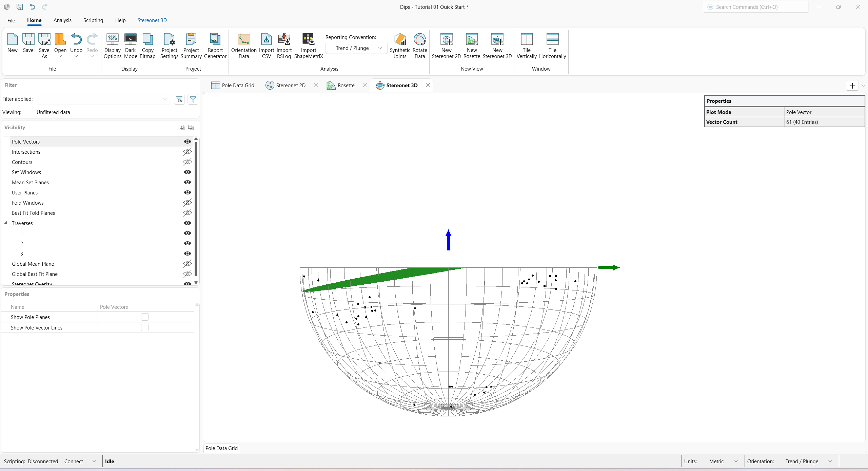This screenshot has width=868, height=471.
Task: Launch the Rotate Data tool
Action: [x=420, y=46]
